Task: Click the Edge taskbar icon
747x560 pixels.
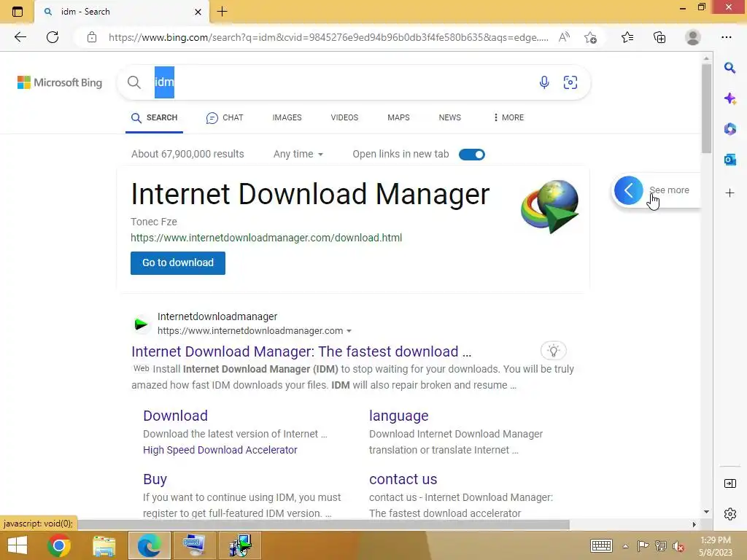Action: coord(149,545)
